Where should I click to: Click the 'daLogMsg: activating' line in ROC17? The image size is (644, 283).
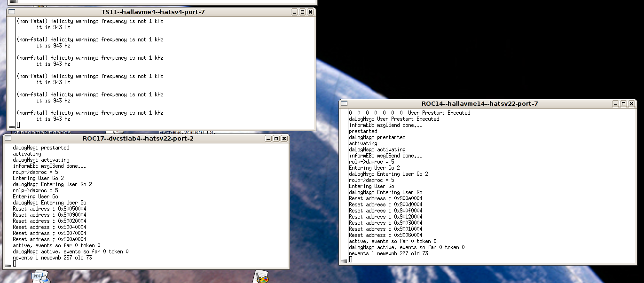(x=41, y=160)
